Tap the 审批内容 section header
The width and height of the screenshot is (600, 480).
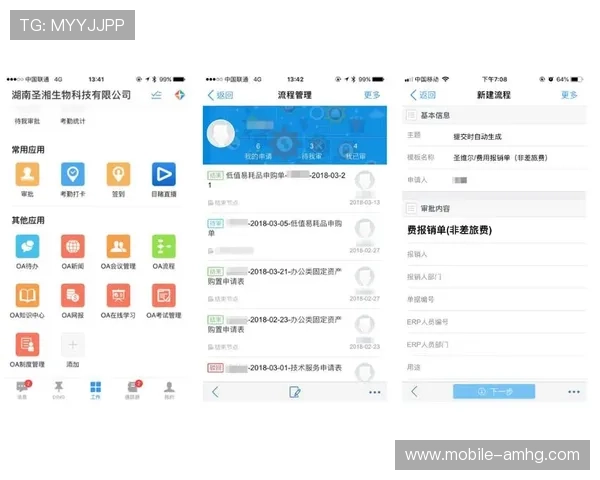pyautogui.click(x=494, y=209)
